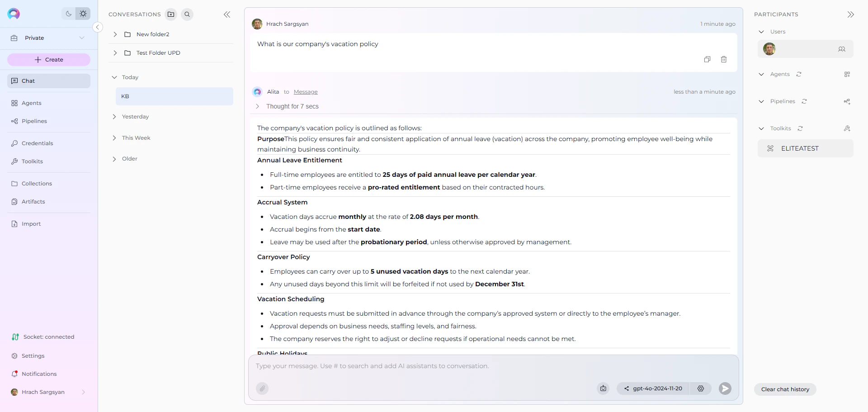Image resolution: width=868 pixels, height=412 pixels.
Task: Enable dark mode with the moon toggle
Action: coord(68,14)
